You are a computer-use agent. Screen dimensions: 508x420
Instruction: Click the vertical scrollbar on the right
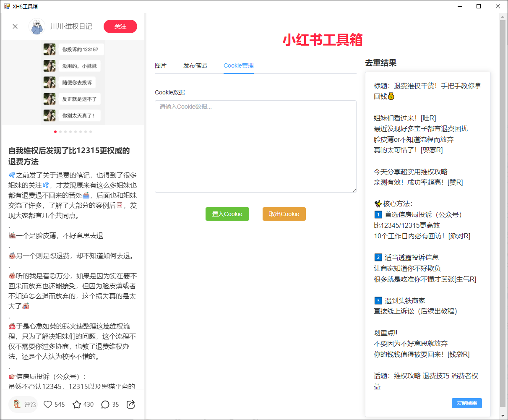click(x=503, y=210)
